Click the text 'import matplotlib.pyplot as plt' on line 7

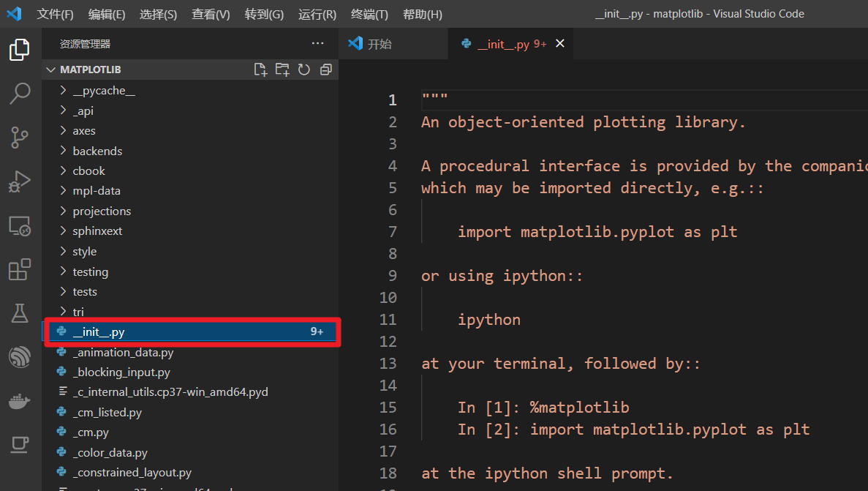[x=597, y=232]
